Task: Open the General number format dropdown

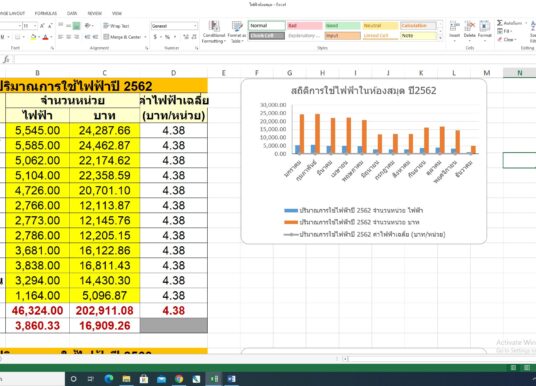Action: (x=195, y=26)
